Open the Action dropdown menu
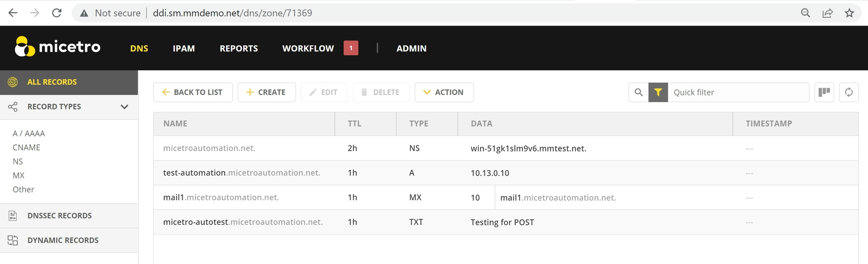868x264 pixels. (x=444, y=92)
